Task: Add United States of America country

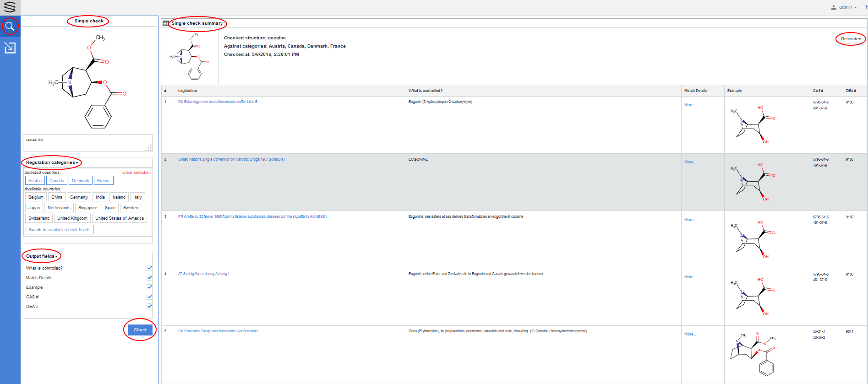Action: (120, 218)
